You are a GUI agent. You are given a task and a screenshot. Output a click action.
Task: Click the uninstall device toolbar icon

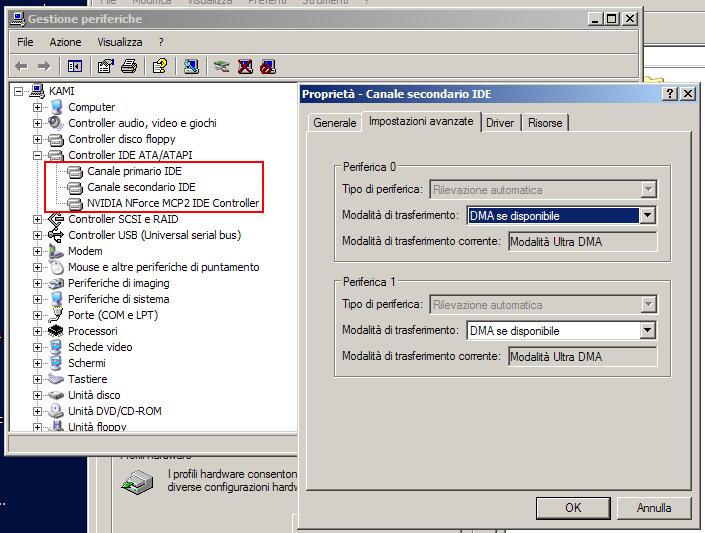245,67
